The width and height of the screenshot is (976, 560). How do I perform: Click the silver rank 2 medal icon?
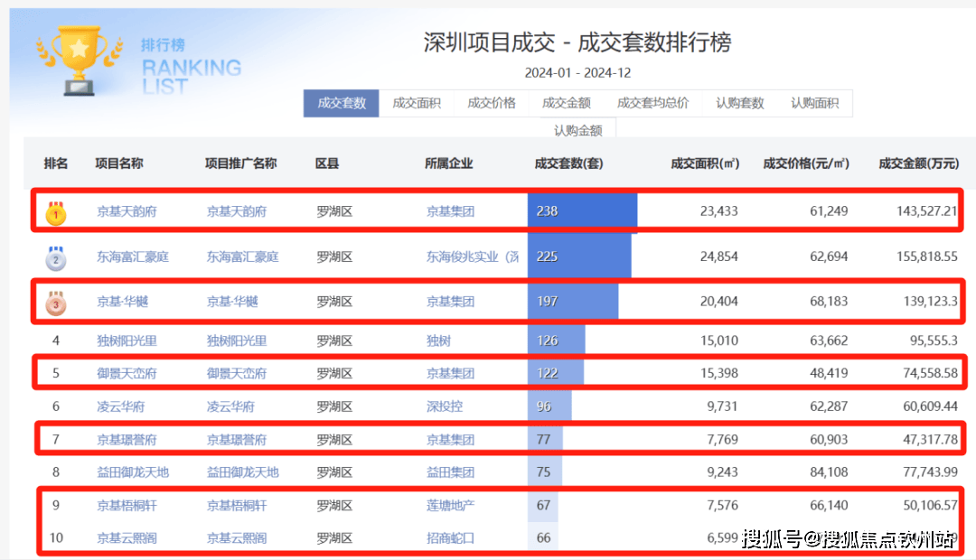(x=56, y=258)
